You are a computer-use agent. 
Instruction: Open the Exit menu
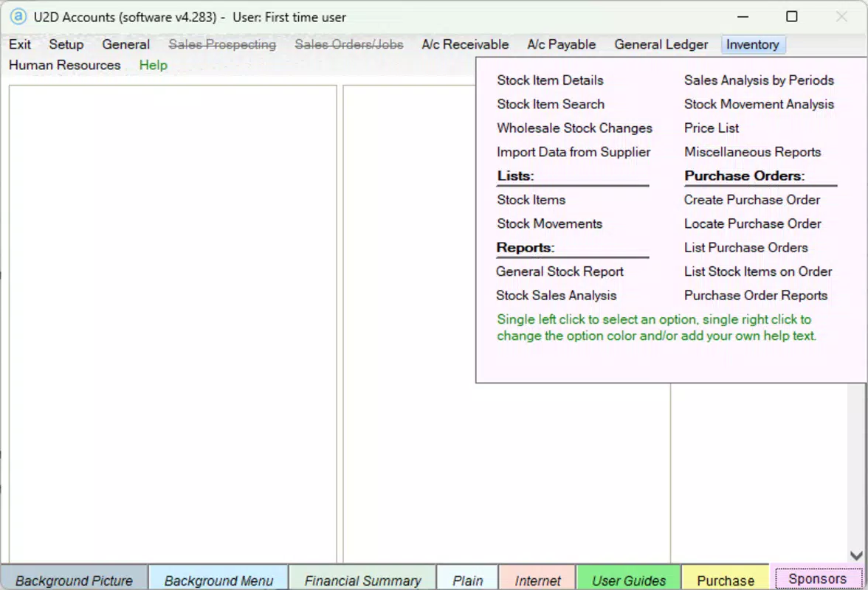pos(20,44)
